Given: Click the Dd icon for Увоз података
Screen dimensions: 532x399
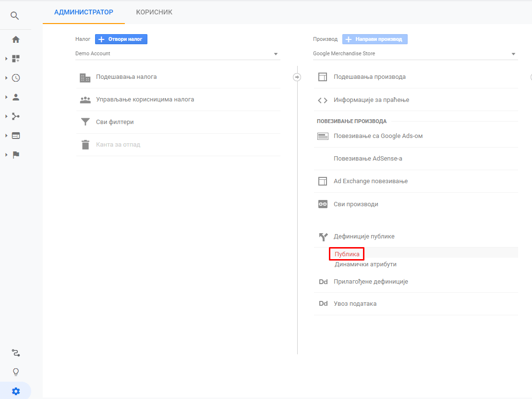Looking at the screenshot, I should [323, 304].
